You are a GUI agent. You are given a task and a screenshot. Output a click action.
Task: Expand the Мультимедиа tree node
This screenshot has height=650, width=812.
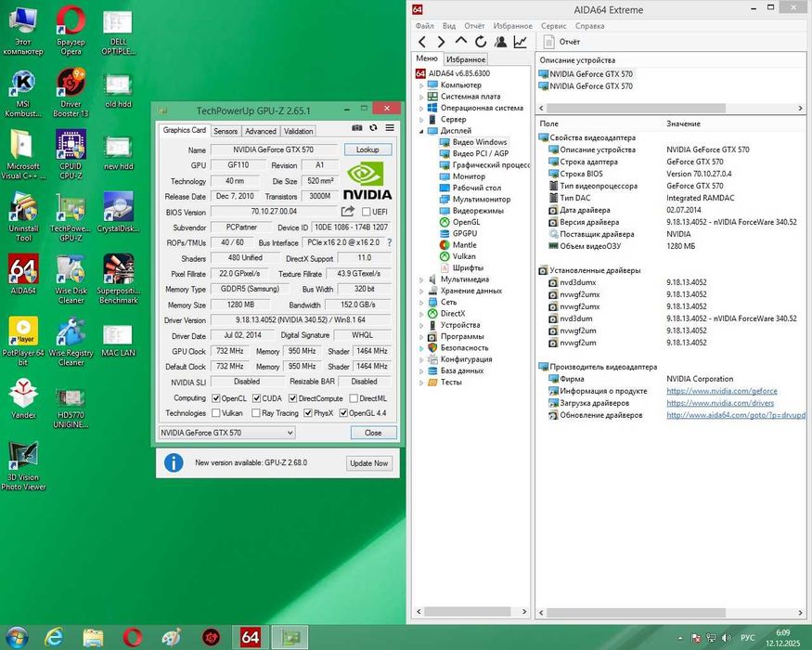click(x=421, y=279)
